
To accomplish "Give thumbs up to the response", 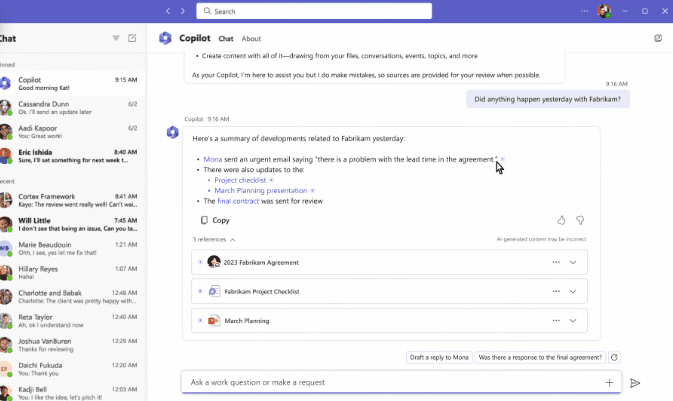I will [561, 220].
